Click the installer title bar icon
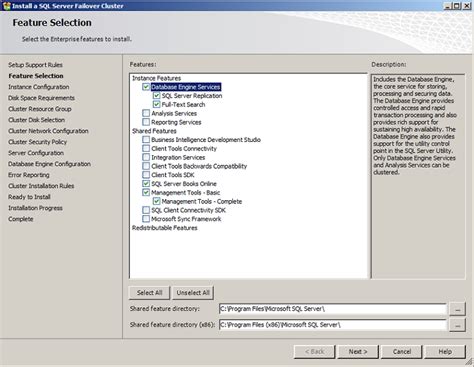The height and width of the screenshot is (367, 474). (6, 6)
